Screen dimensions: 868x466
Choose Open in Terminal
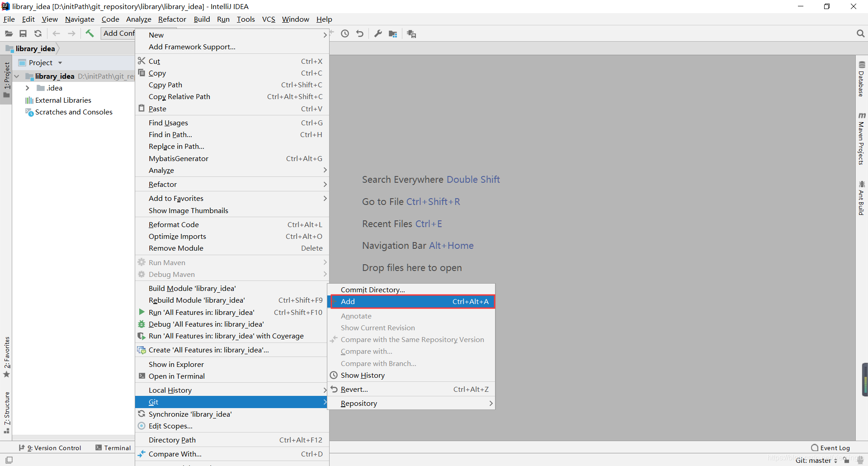232,376
